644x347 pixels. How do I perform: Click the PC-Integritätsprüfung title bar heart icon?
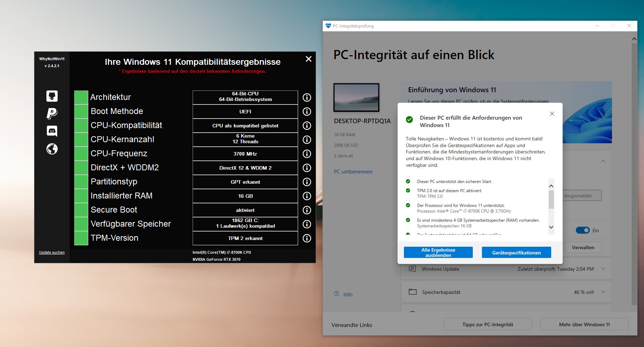pos(328,26)
